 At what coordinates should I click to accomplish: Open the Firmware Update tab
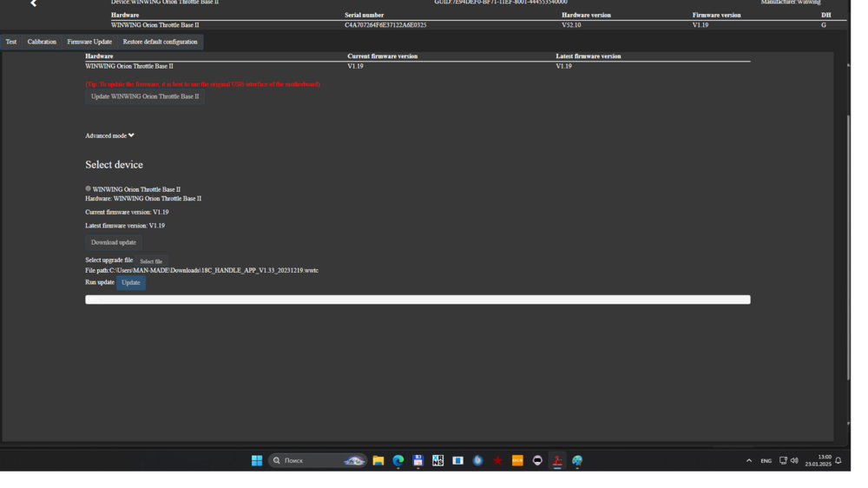point(89,42)
